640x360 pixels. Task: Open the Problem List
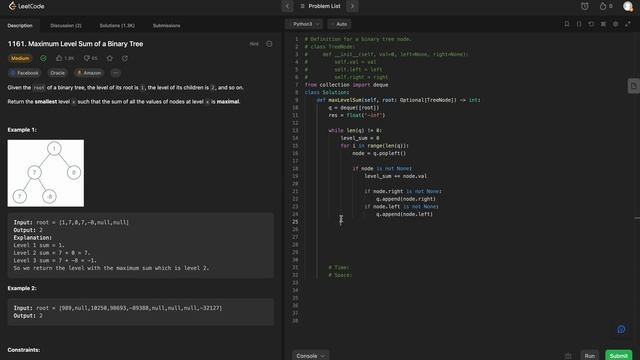point(320,6)
